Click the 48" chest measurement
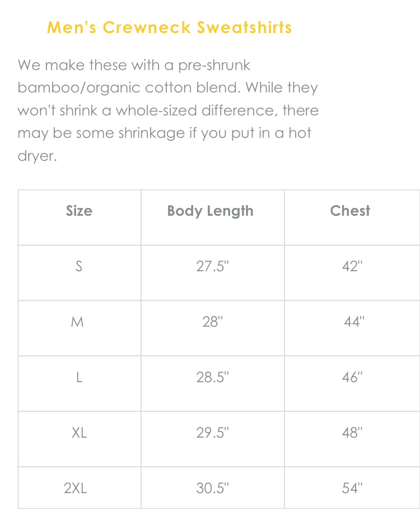420x529 pixels. coord(352,433)
